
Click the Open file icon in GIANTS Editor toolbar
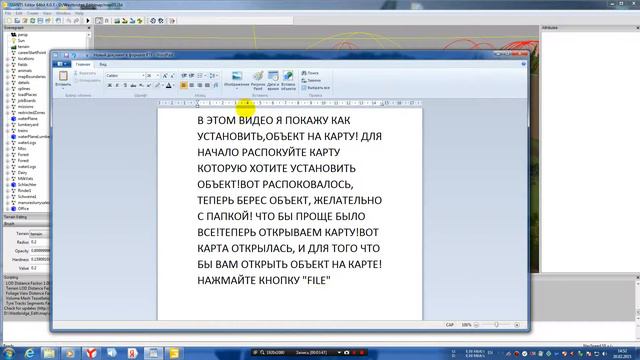[17, 20]
